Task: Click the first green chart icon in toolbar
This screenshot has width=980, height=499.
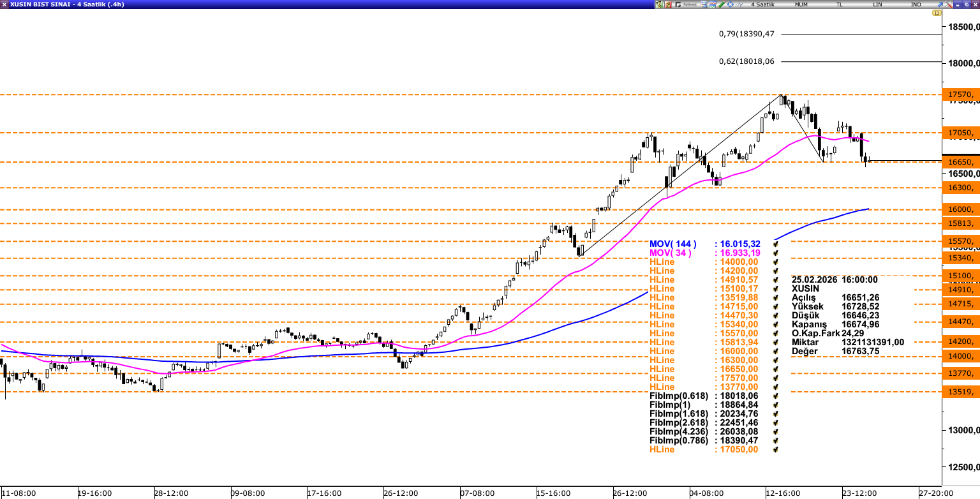Action: pyautogui.click(x=658, y=4)
